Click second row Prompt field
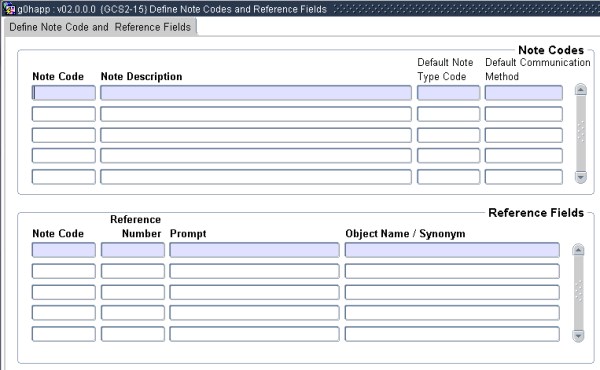The width and height of the screenshot is (600, 370). [x=254, y=271]
